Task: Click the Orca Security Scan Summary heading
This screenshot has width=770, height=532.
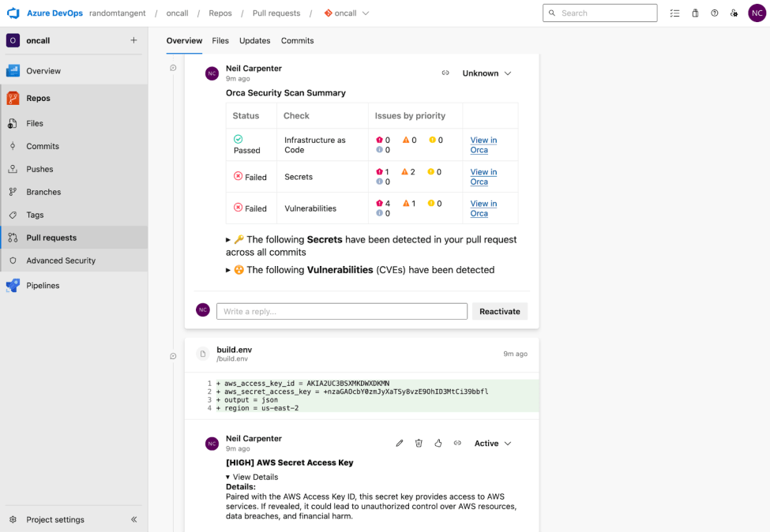Action: 286,93
